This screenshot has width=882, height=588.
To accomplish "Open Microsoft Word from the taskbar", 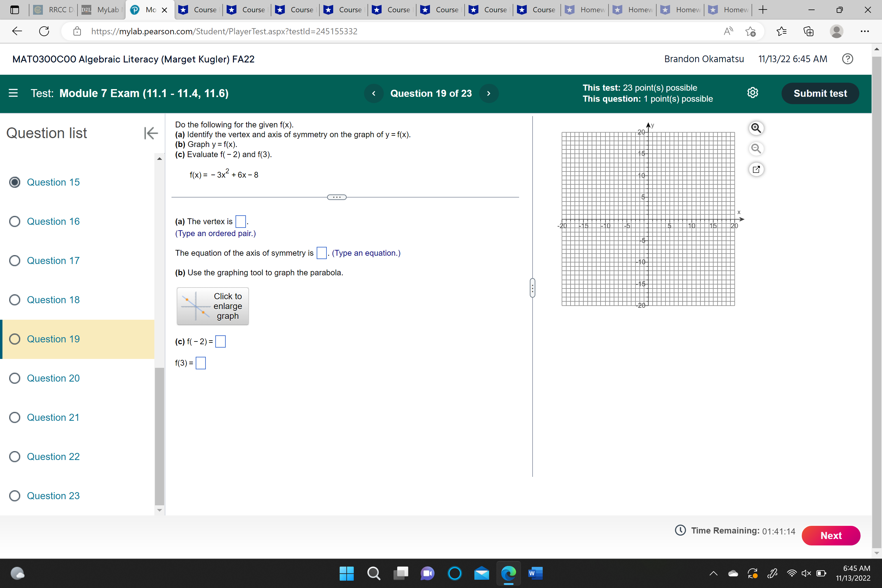I will pyautogui.click(x=536, y=573).
